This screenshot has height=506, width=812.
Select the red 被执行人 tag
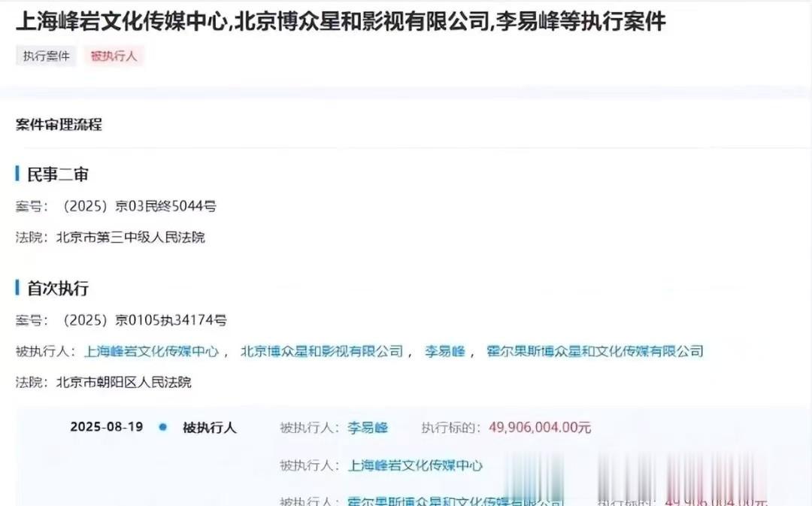pyautogui.click(x=113, y=56)
